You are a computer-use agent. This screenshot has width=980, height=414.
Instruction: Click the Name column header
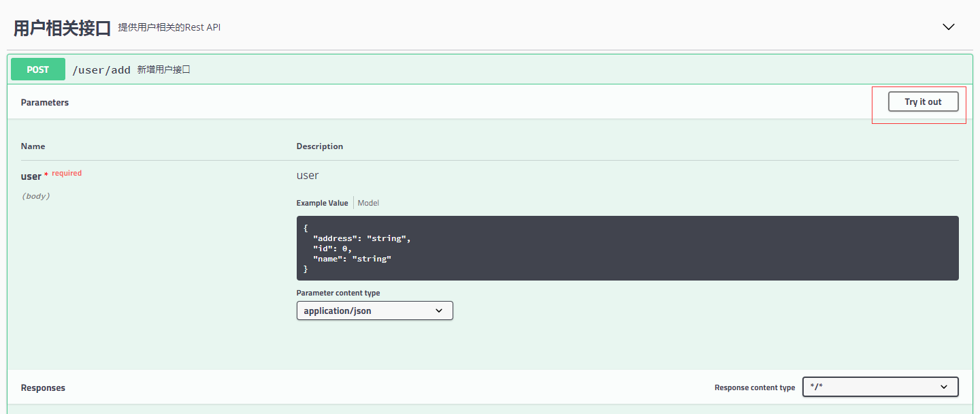[33, 146]
